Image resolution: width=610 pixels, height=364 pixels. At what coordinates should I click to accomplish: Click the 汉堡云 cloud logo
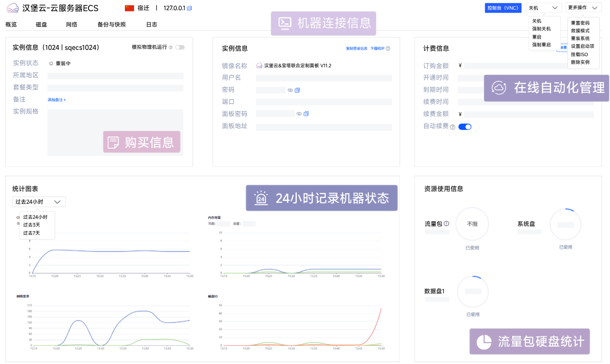[x=12, y=8]
